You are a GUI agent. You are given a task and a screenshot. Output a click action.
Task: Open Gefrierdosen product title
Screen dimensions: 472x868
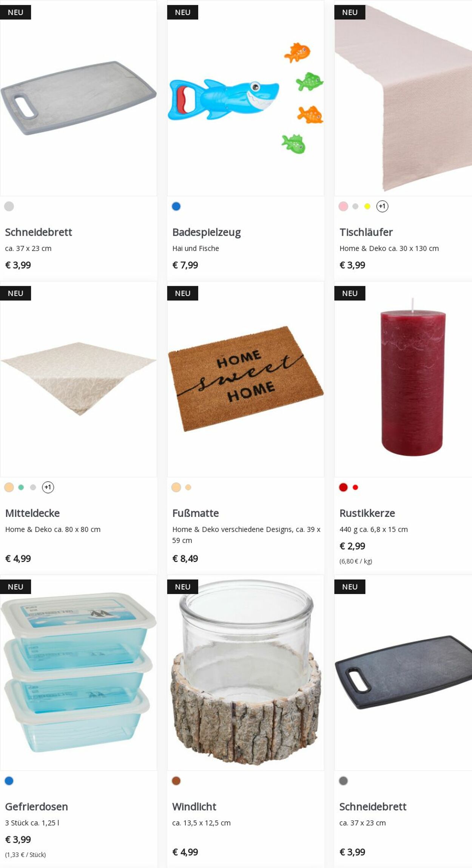point(37,806)
